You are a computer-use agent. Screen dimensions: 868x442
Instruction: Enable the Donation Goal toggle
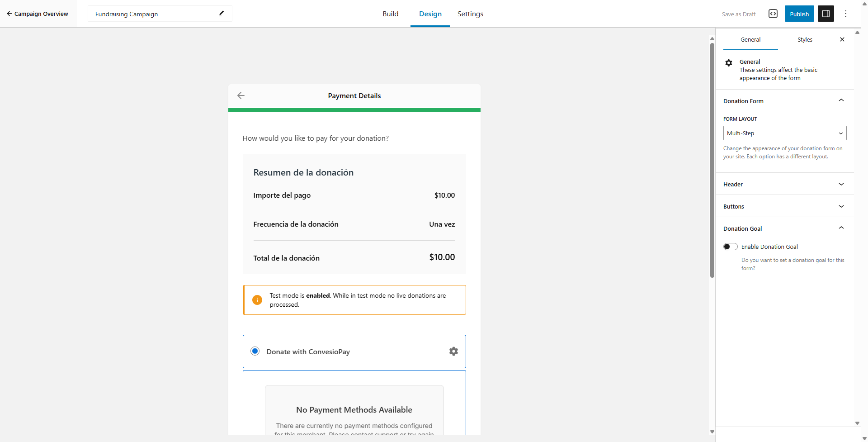click(730, 247)
